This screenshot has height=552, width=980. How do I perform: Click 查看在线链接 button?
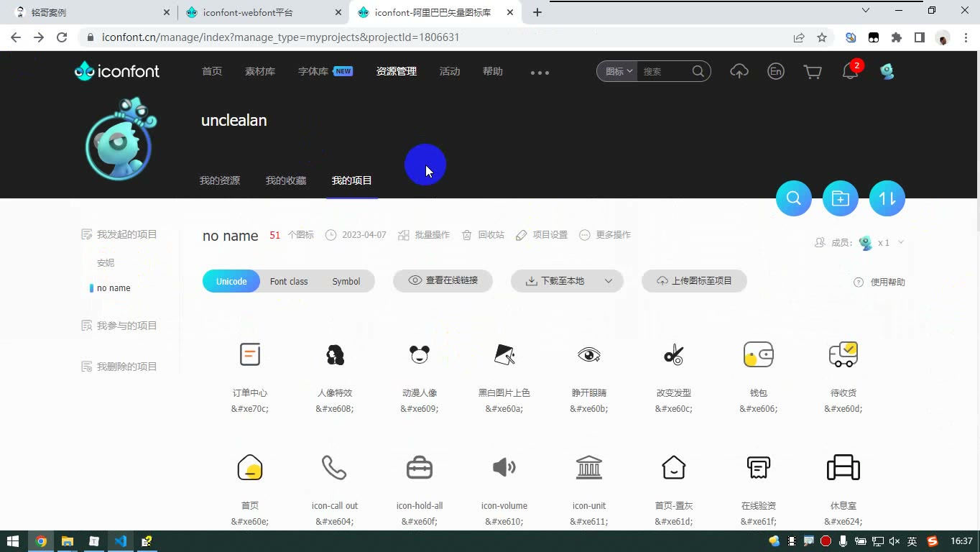[443, 280]
